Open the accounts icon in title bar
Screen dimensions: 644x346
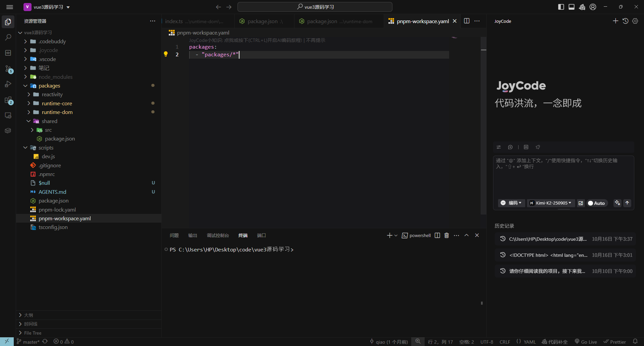[593, 7]
